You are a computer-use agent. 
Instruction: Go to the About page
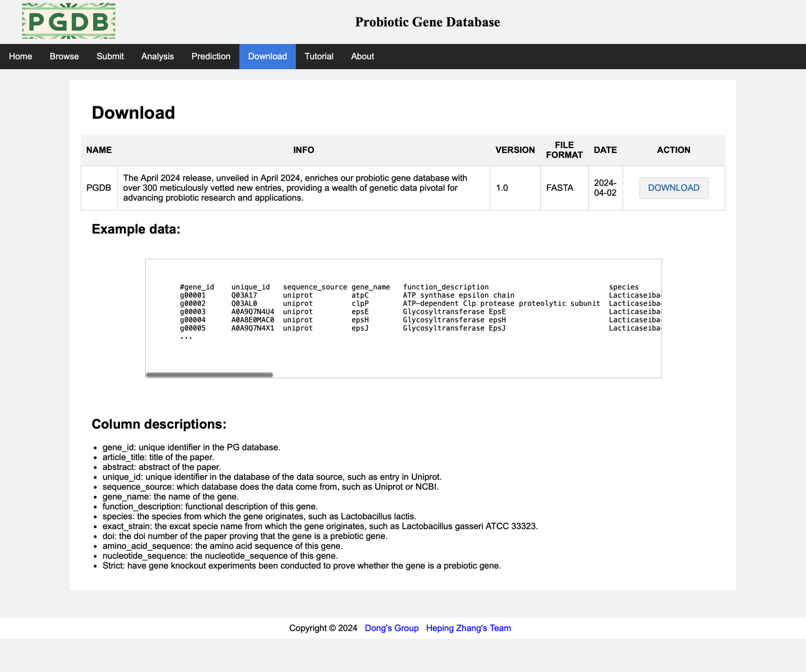click(362, 56)
